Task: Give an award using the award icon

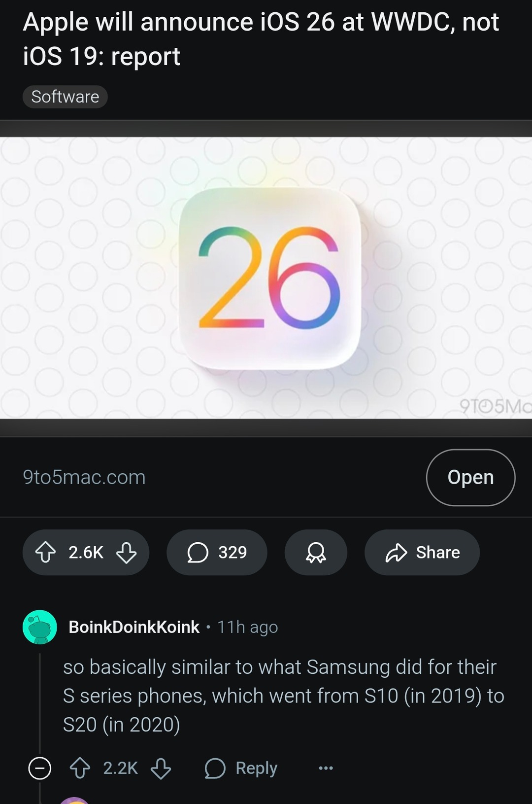Action: pyautogui.click(x=316, y=553)
